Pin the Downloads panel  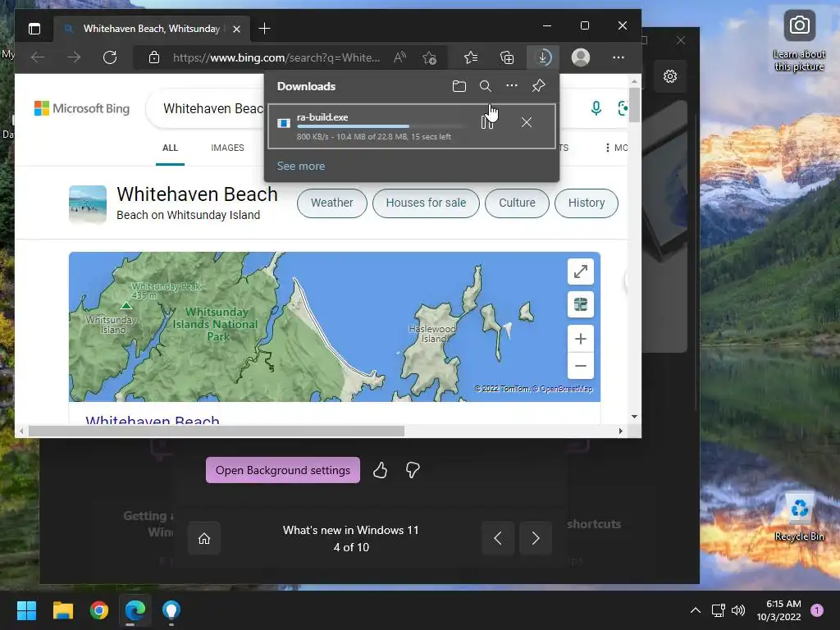click(538, 85)
